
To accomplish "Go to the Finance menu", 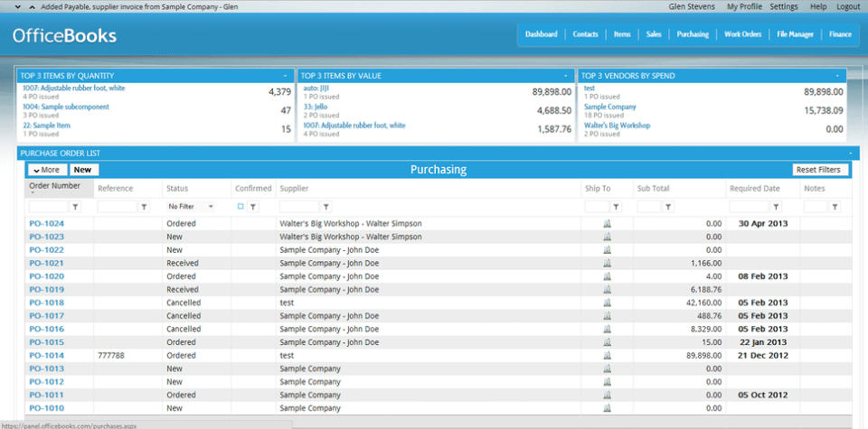I will 840,34.
